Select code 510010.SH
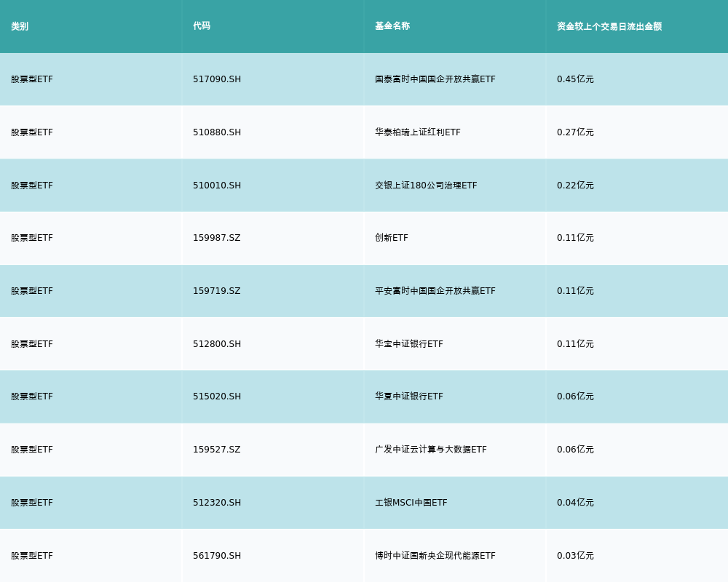This screenshot has width=728, height=582. click(217, 186)
